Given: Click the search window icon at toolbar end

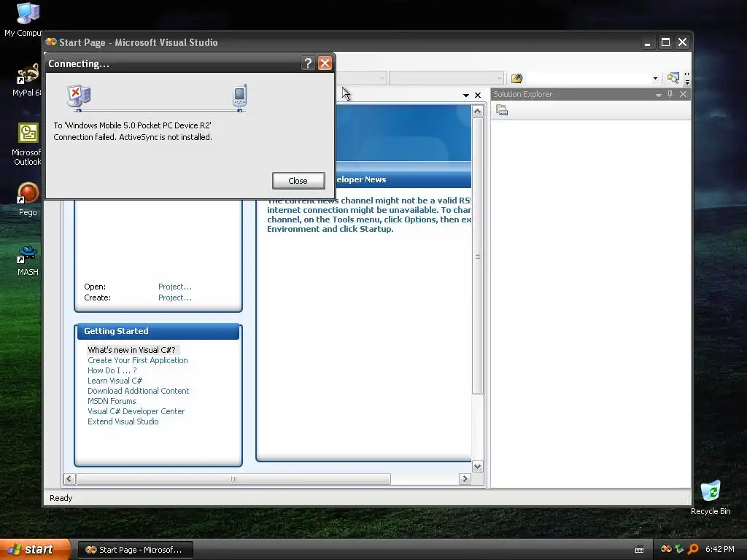Looking at the screenshot, I should (673, 78).
